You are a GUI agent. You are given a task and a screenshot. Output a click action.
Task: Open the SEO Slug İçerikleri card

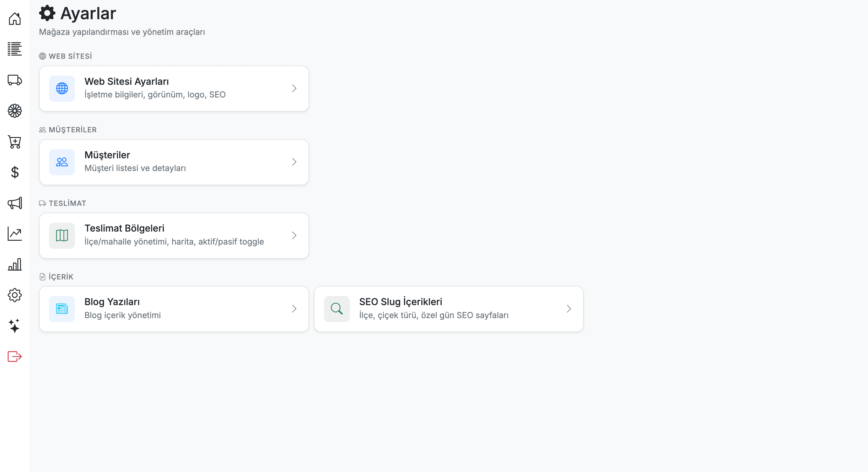pyautogui.click(x=448, y=309)
